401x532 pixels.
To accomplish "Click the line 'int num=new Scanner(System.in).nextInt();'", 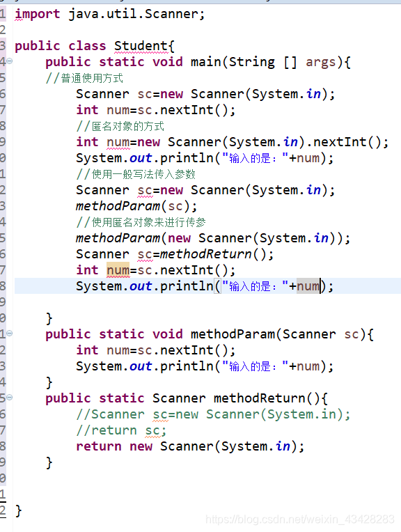I will tap(232, 142).
